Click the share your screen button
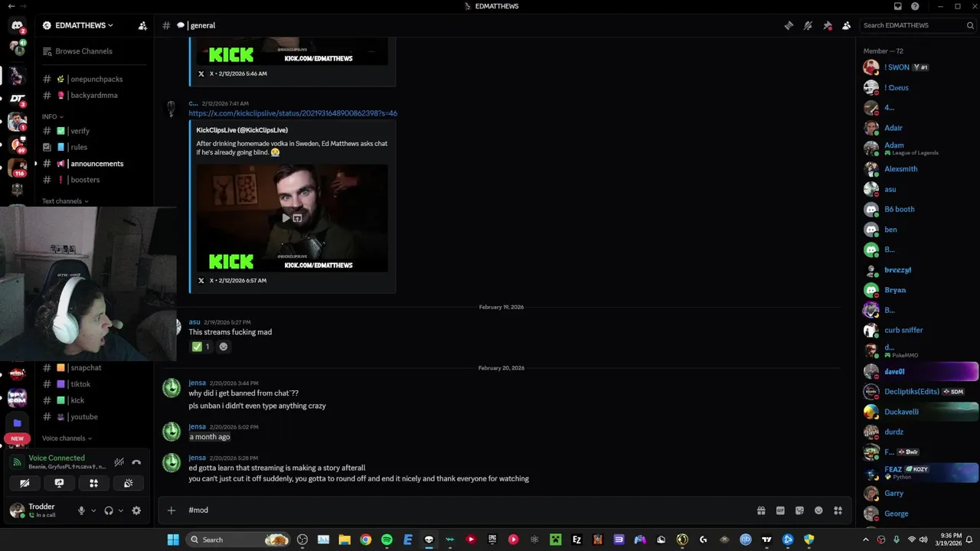Image resolution: width=980 pixels, height=551 pixels. [59, 483]
